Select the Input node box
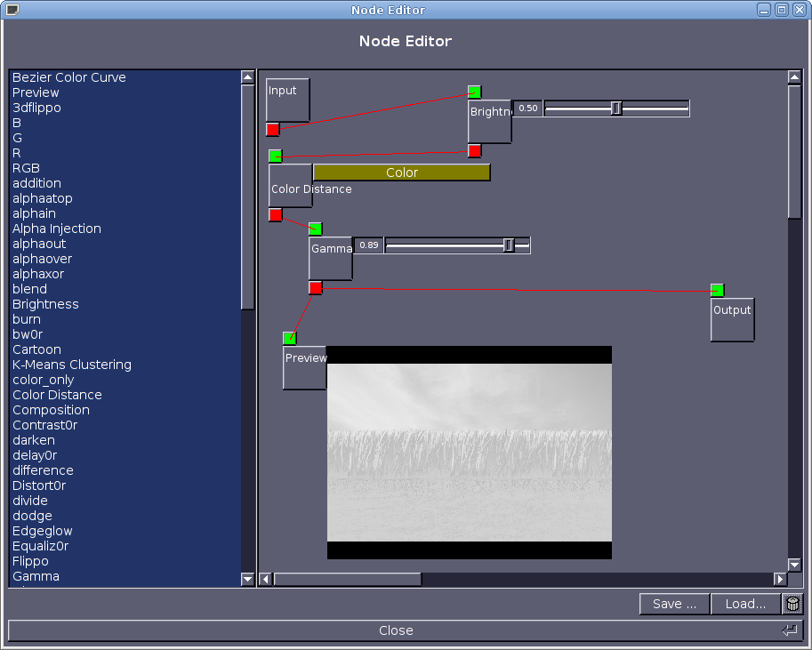The image size is (812, 650). tap(288, 100)
